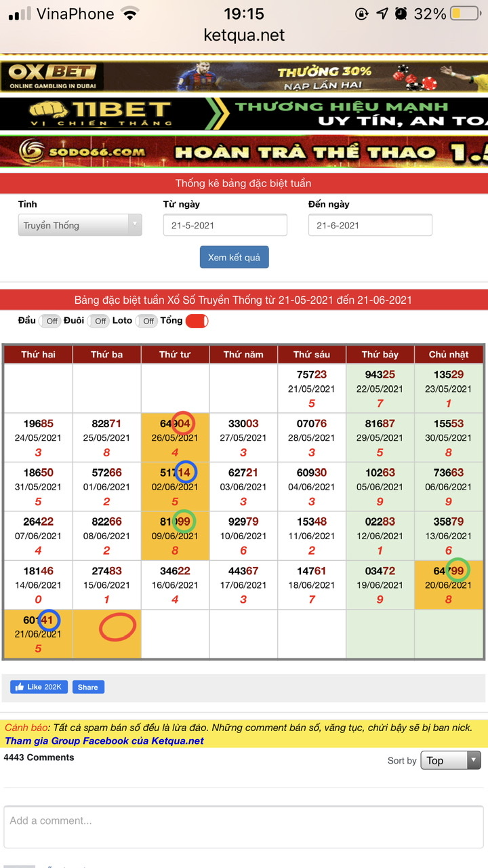The width and height of the screenshot is (488, 868).
Task: Open the Tỉnh dropdown Truyền Thống
Action: [80, 225]
